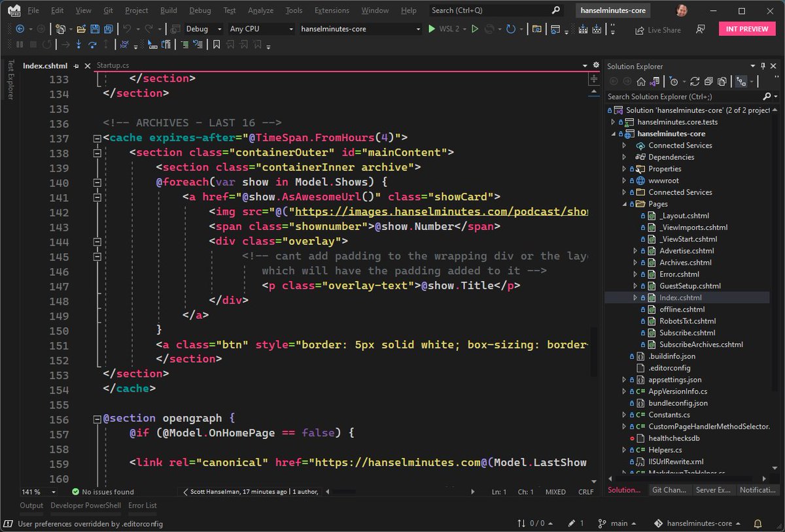Open the Test Explorer side tab
This screenshot has width=785, height=532.
[10, 80]
